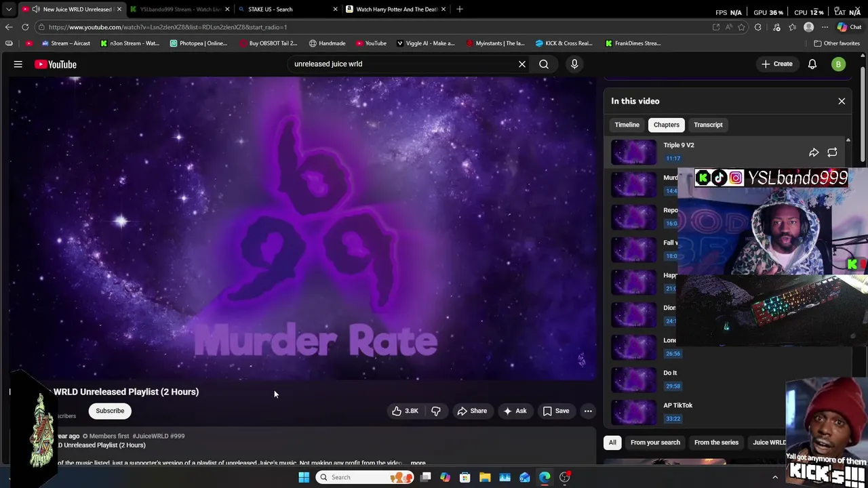Click the 11:17 chapter timestamp

click(x=673, y=159)
